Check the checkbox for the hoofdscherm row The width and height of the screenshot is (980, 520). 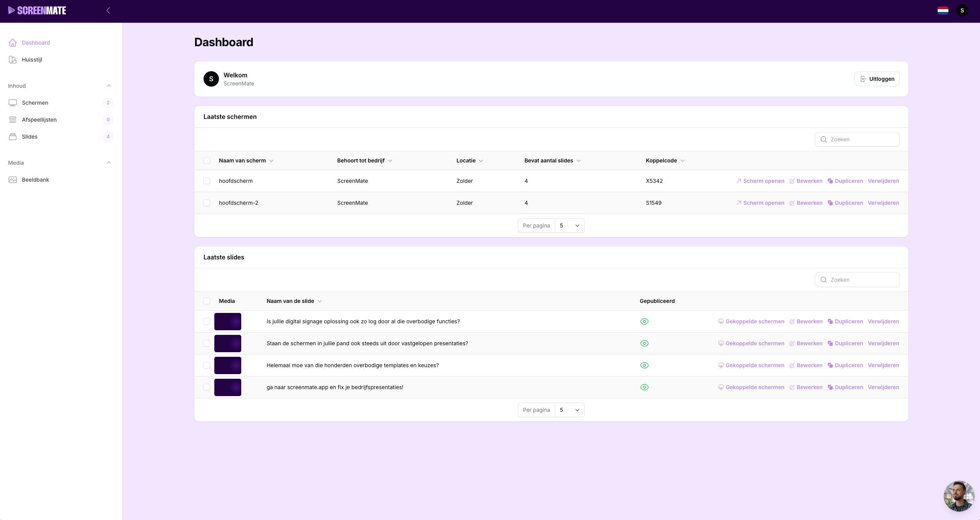pos(207,181)
